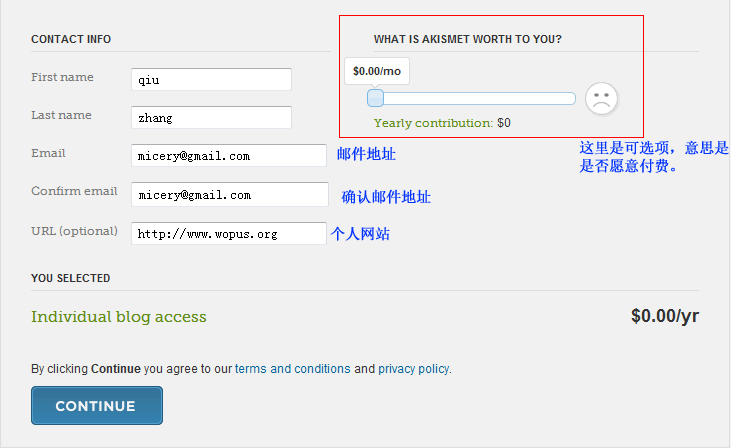Open the terms and conditions link
The image size is (731, 448).
click(x=293, y=369)
